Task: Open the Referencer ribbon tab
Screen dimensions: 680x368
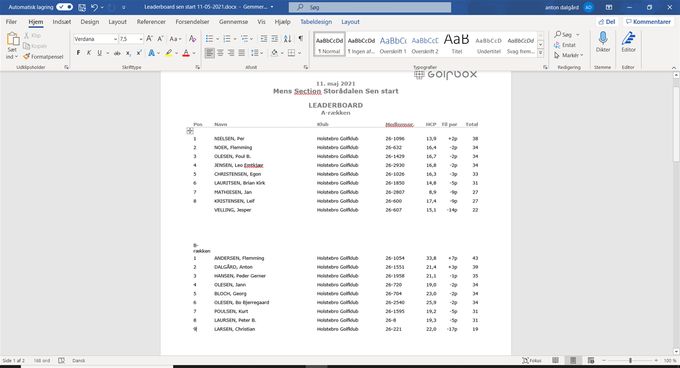Action: click(x=151, y=22)
